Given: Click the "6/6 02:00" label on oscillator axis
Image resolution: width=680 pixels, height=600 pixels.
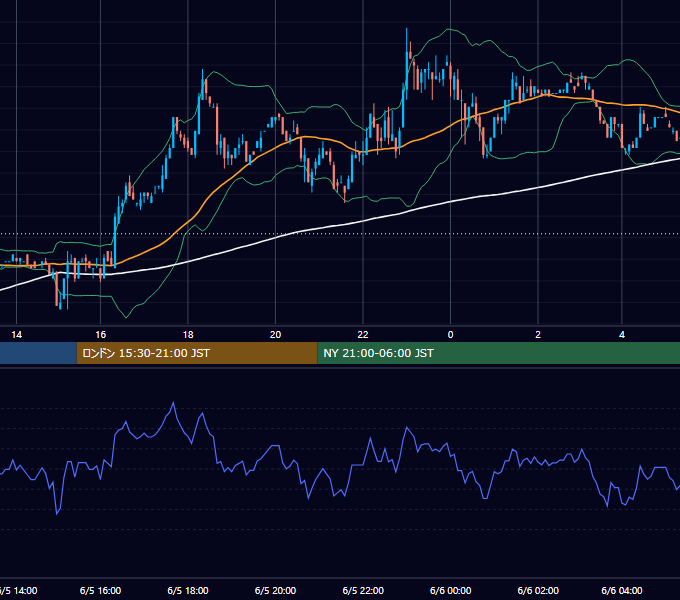Looking at the screenshot, I should click(x=538, y=590).
